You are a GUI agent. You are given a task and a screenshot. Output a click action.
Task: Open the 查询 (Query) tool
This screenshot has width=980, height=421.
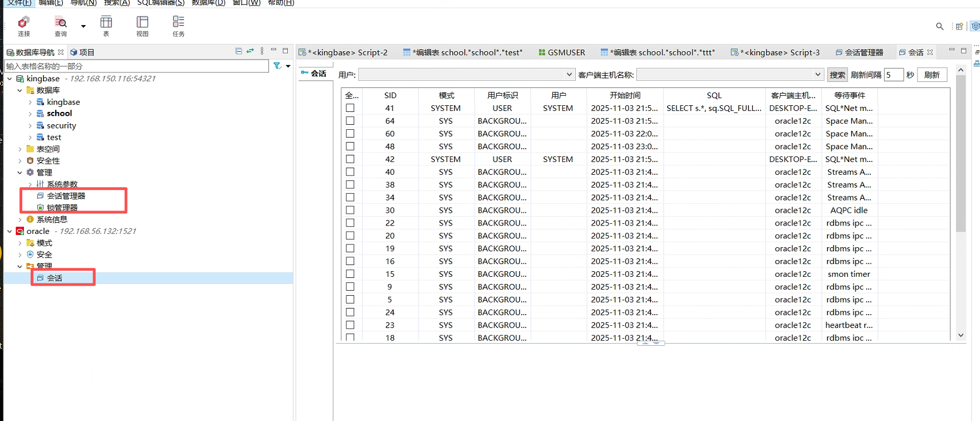tap(61, 26)
